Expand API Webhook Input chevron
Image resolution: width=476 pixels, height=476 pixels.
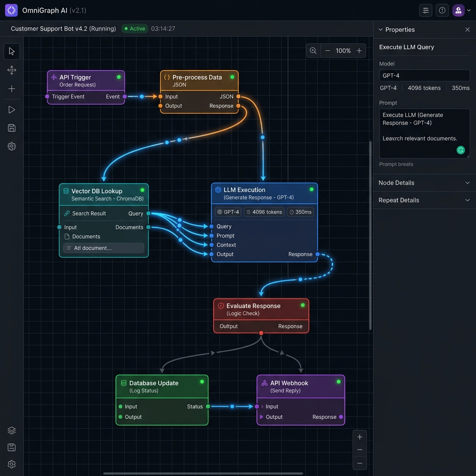(x=262, y=406)
